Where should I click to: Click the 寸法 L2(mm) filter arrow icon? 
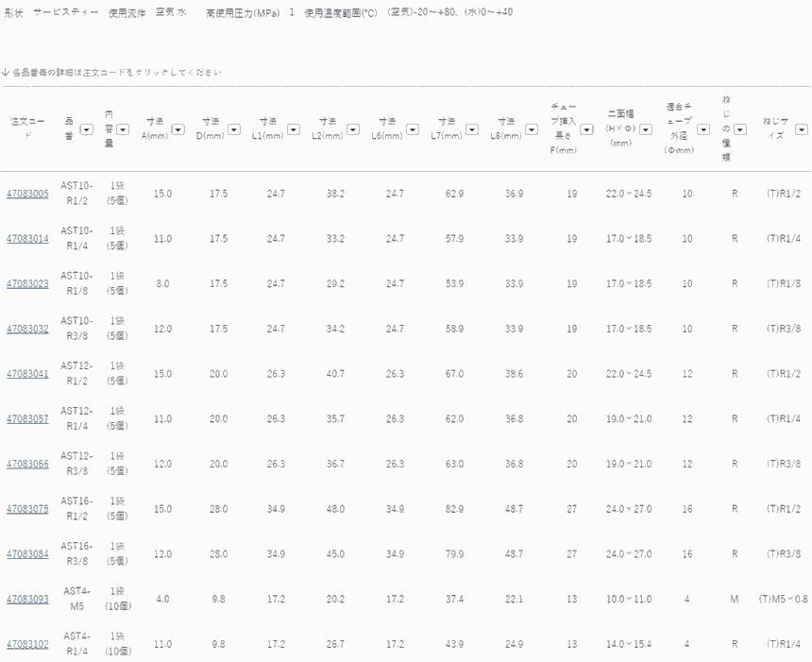[x=352, y=129]
